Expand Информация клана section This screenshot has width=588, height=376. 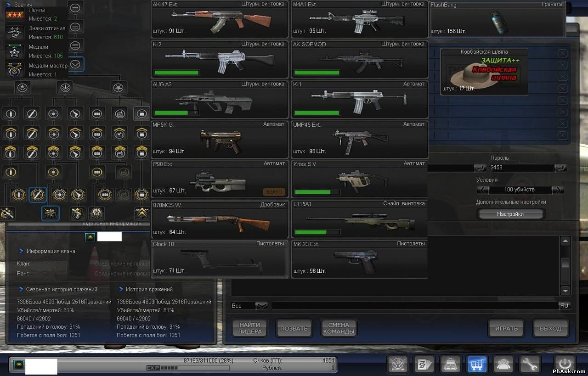(x=21, y=251)
